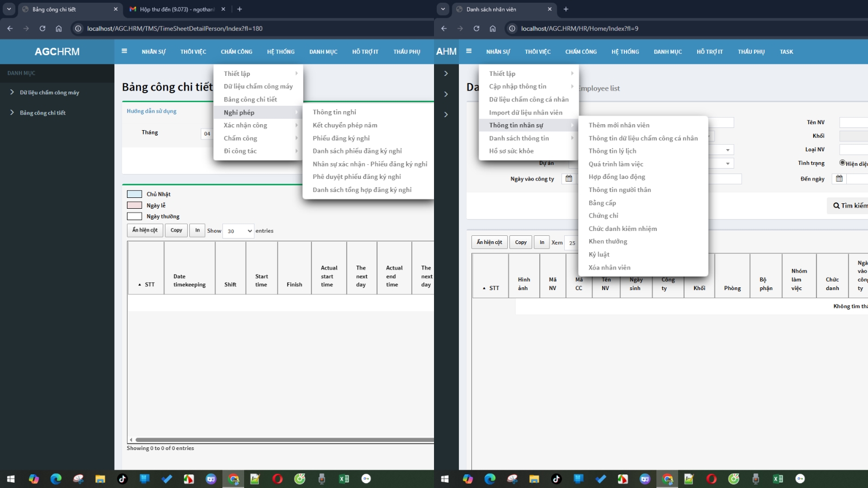The image size is (868, 488).
Task: Open Opera browser from the left taskbar
Action: pyautogui.click(x=277, y=479)
